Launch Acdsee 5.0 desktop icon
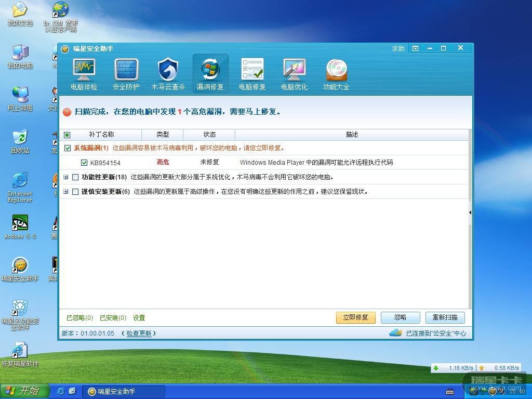This screenshot has height=399, width=532. (20, 227)
